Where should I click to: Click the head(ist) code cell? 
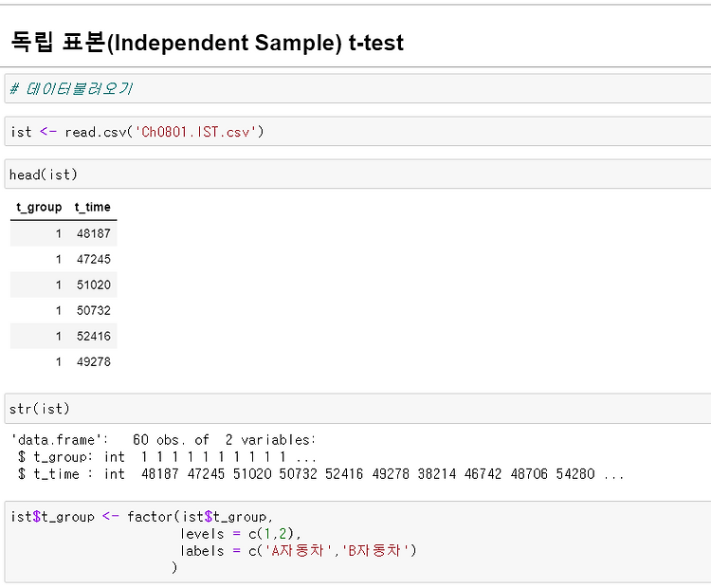pos(357,175)
